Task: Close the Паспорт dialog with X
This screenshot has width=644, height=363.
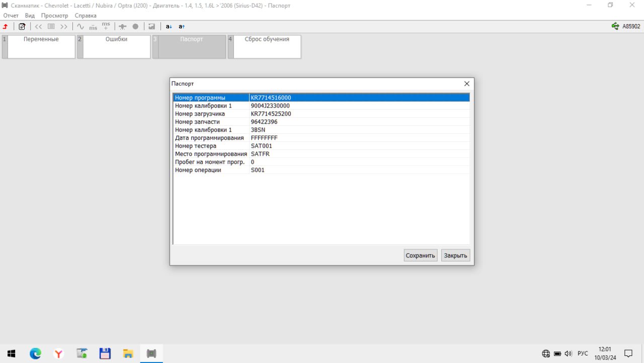Action: pos(466,84)
